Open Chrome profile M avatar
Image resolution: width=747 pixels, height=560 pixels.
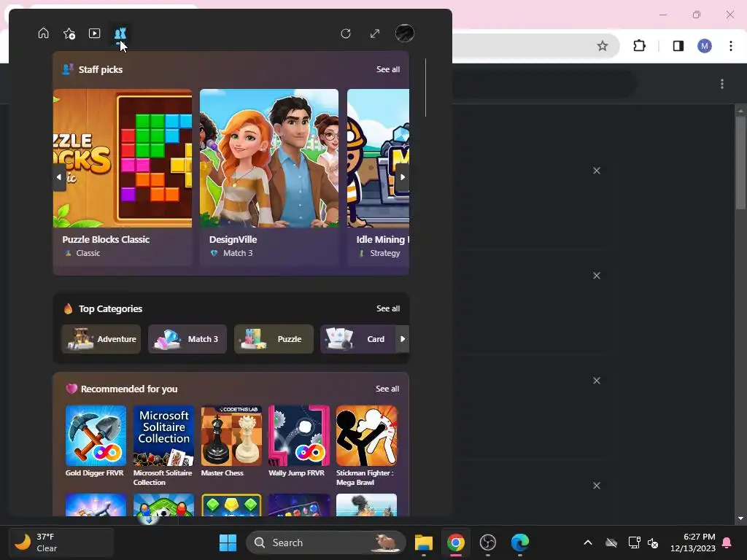click(x=704, y=46)
